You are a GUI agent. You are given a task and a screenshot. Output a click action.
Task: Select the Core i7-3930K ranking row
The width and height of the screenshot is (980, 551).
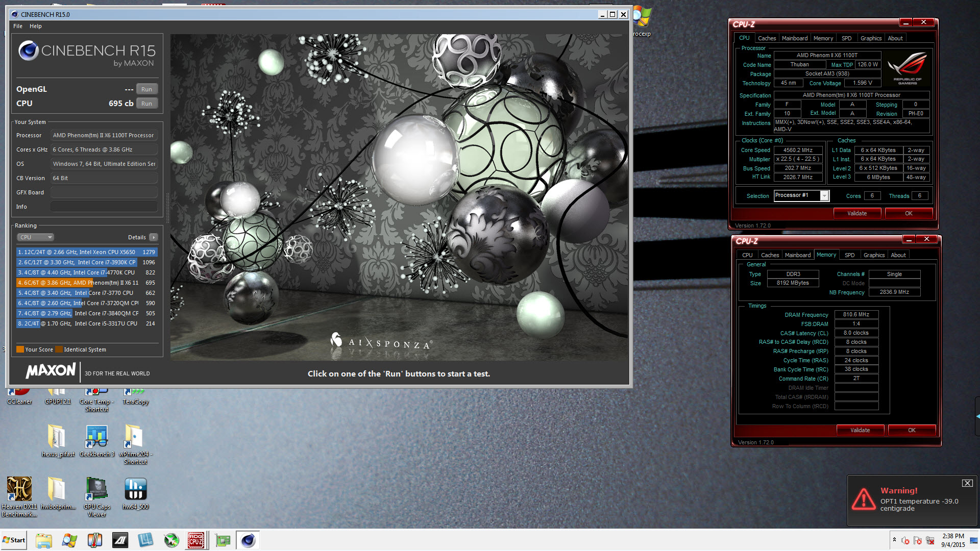pyautogui.click(x=87, y=262)
